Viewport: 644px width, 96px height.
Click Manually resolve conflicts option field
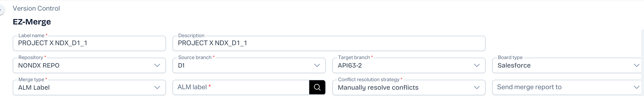(x=378, y=88)
